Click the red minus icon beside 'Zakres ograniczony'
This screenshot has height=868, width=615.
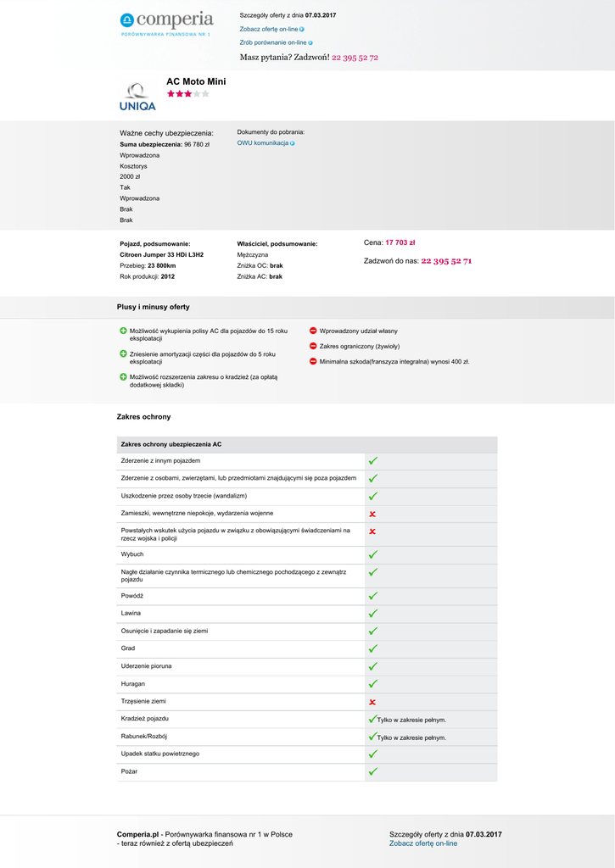pos(313,346)
